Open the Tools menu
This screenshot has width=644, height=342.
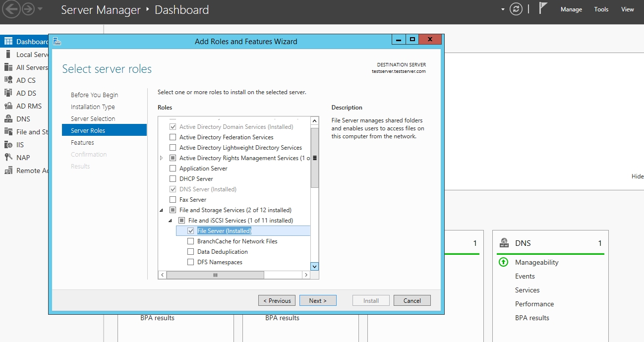[x=601, y=9]
